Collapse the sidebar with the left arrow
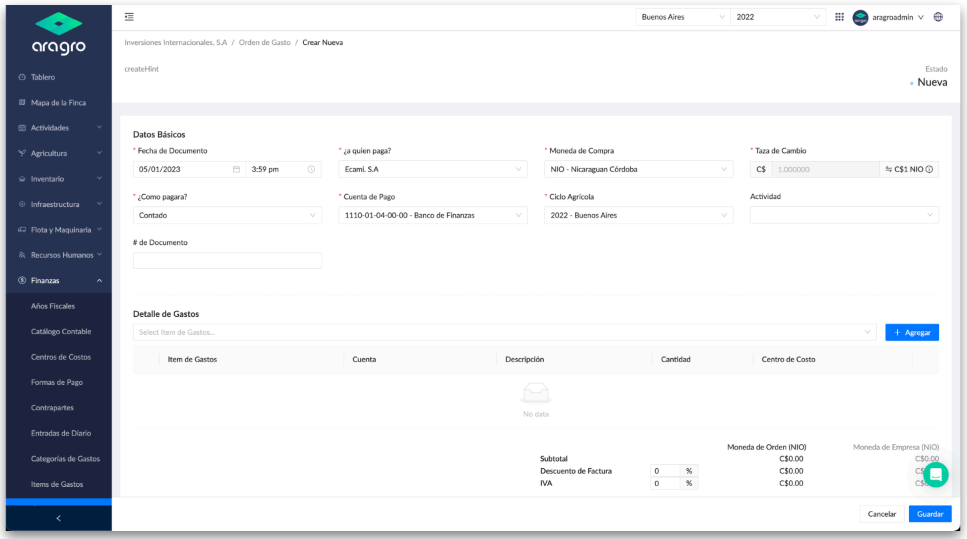This screenshot has width=967, height=539. (59, 518)
